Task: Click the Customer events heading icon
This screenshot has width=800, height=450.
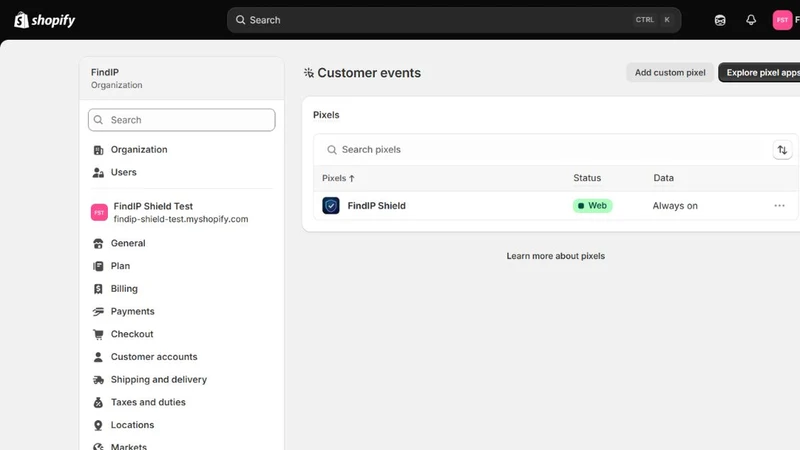Action: click(309, 73)
